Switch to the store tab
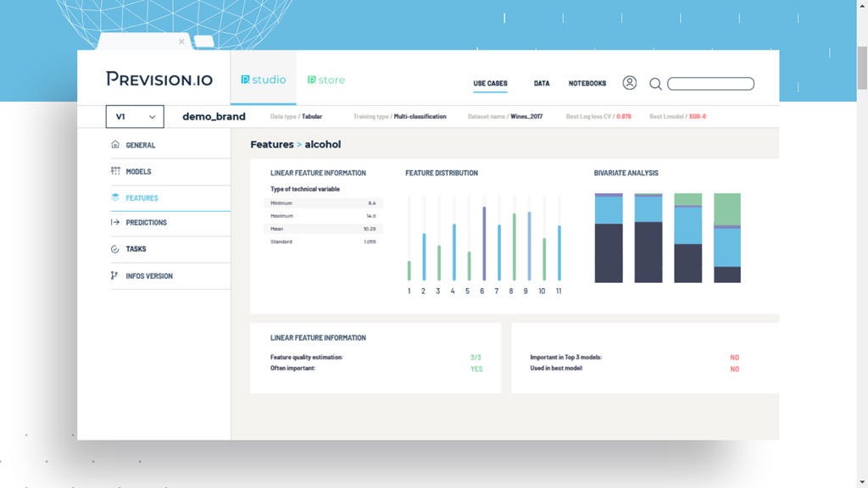The image size is (868, 488). pos(326,80)
